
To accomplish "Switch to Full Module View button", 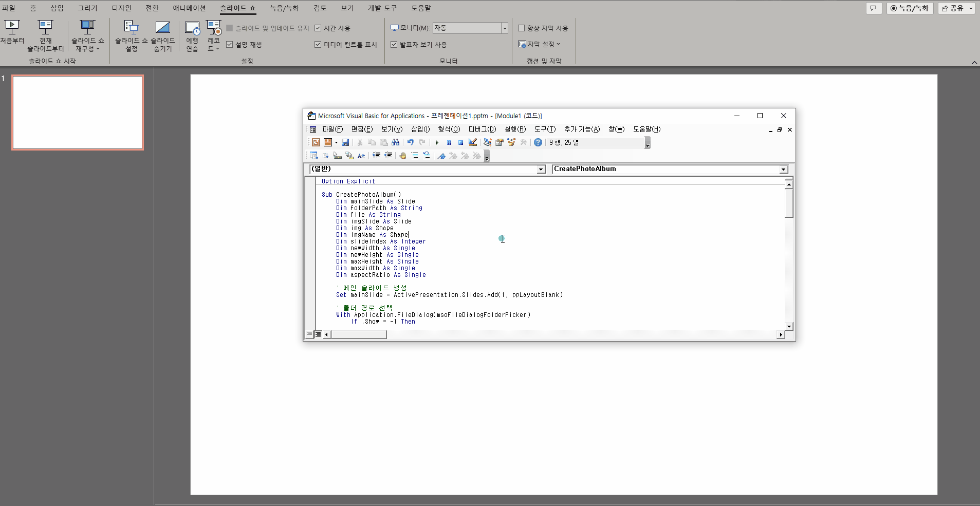I will pos(318,334).
